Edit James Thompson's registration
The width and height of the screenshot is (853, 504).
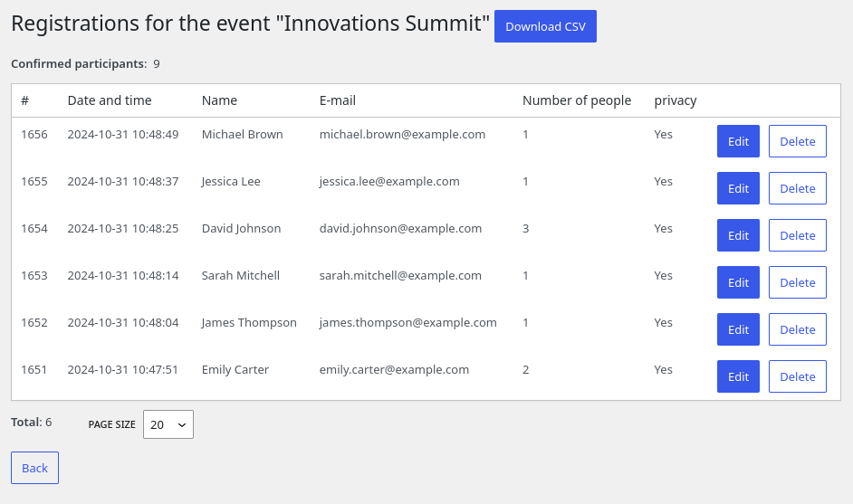(738, 329)
